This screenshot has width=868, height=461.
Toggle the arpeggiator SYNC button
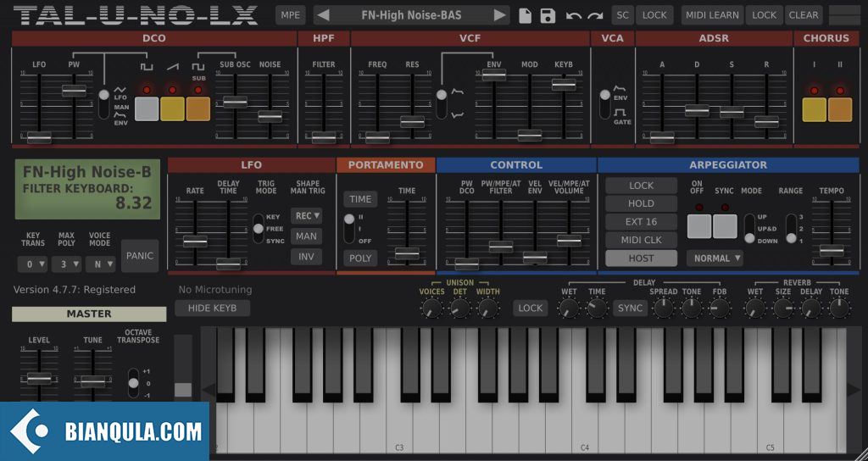(725, 226)
